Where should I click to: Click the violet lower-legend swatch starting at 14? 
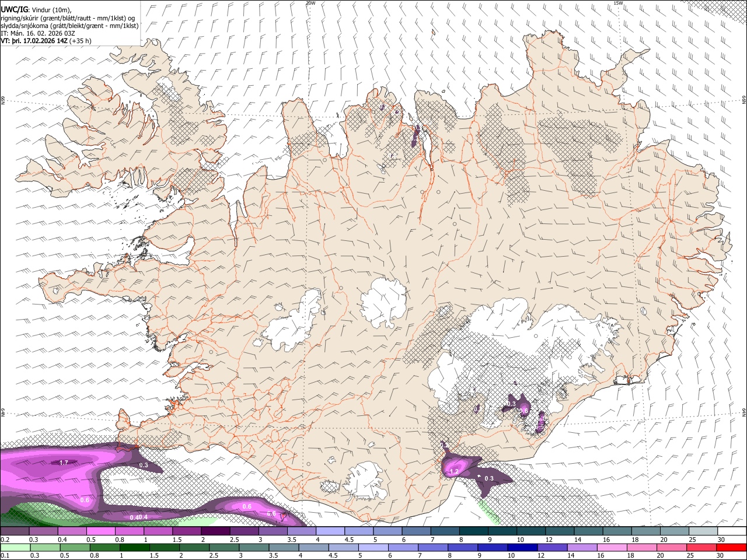click(582, 548)
